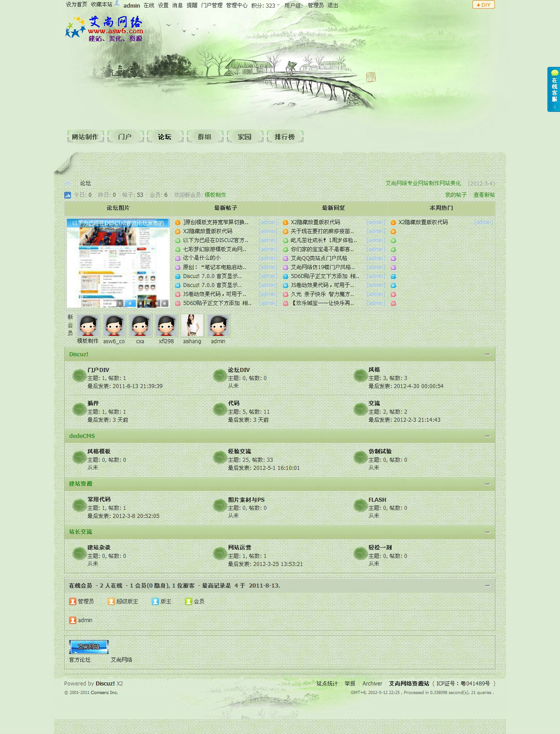Click the 艾尚网络 site logo
Screen dimensions: 560x734
[104, 29]
